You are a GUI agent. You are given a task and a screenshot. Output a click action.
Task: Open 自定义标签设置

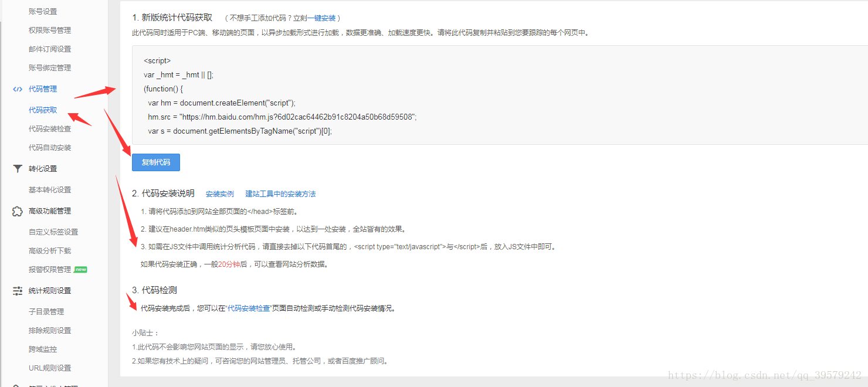(x=53, y=232)
